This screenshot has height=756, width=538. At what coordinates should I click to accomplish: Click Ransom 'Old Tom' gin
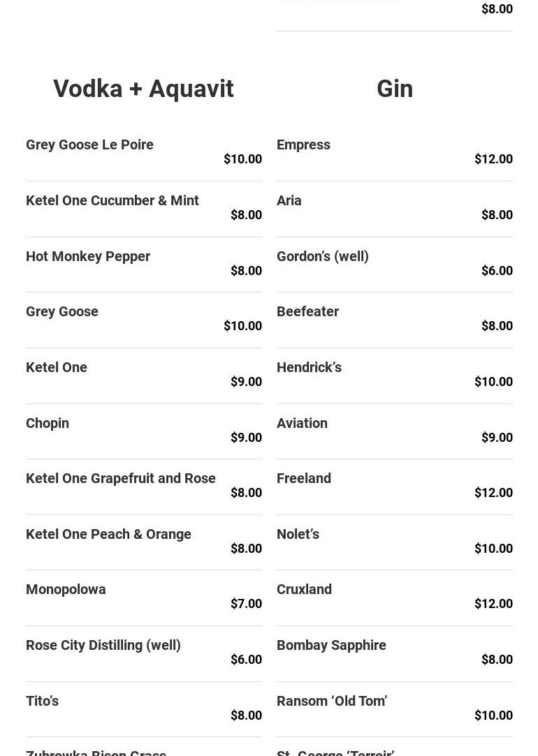point(332,701)
